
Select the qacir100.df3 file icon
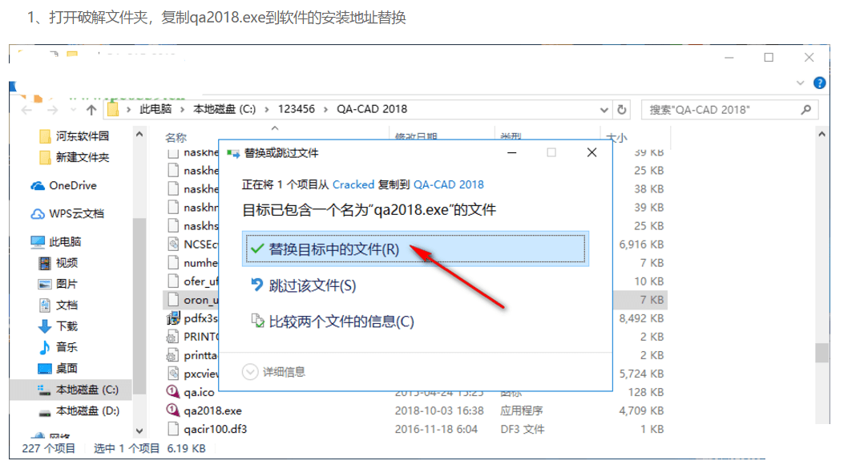pyautogui.click(x=173, y=429)
